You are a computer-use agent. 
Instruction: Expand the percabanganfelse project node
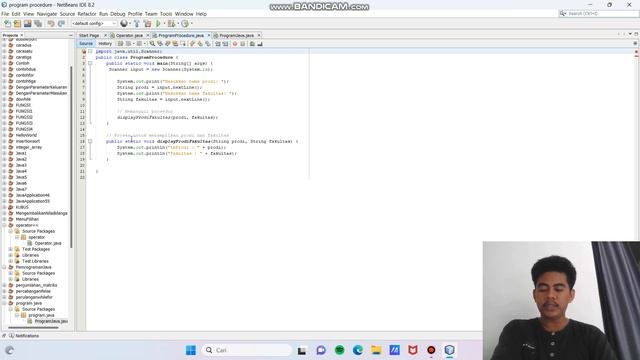pos(4,291)
